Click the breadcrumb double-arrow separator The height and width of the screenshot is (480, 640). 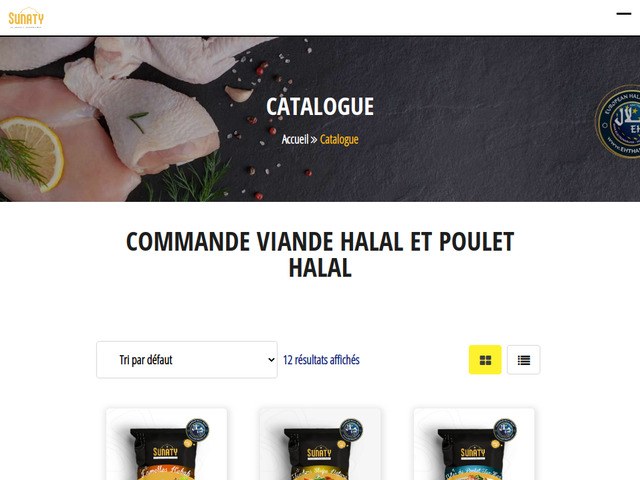pyautogui.click(x=314, y=140)
